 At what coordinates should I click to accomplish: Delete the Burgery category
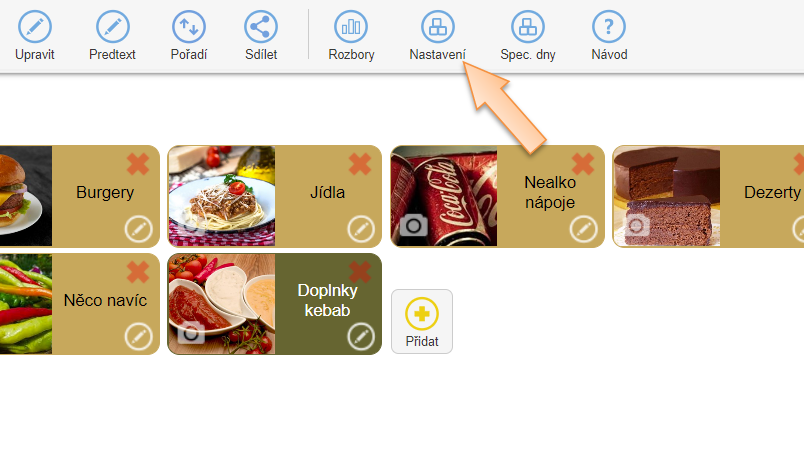(x=138, y=164)
